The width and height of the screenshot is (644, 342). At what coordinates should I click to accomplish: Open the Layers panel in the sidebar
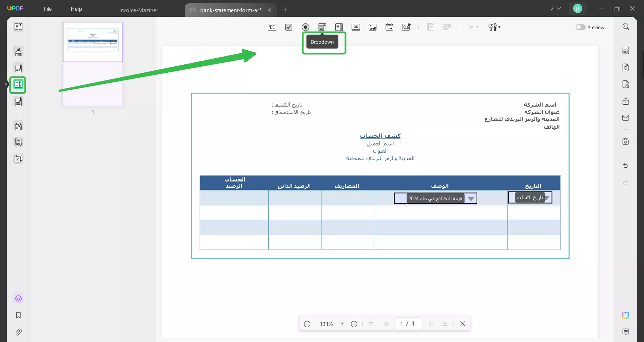click(x=18, y=299)
